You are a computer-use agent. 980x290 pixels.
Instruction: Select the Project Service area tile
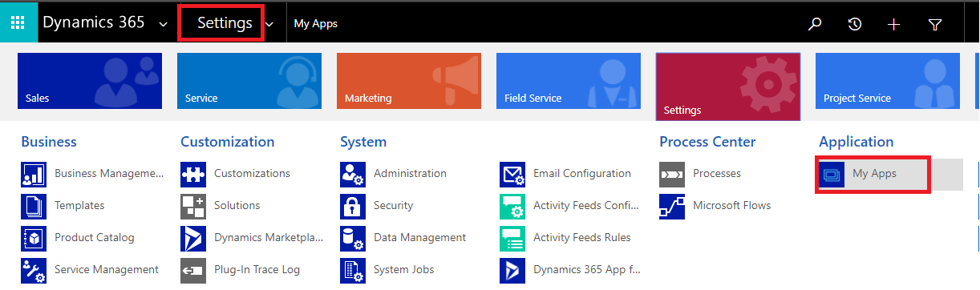[x=888, y=81]
